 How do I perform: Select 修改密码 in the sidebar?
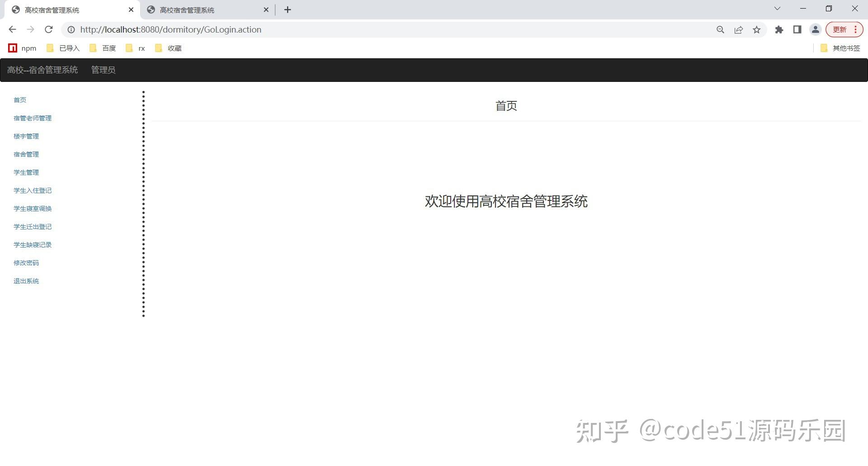click(x=26, y=262)
